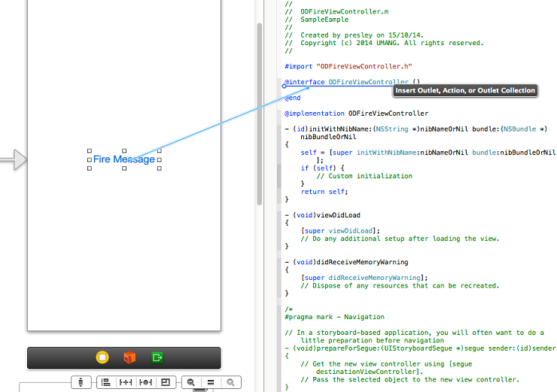Click the "[super didReceiveMemoryWarning];" line
This screenshot has height=392, width=557.
click(x=364, y=278)
